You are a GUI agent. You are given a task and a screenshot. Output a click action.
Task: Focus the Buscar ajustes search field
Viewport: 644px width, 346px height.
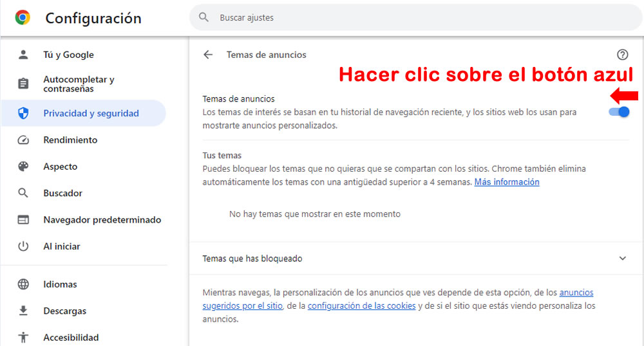point(415,17)
